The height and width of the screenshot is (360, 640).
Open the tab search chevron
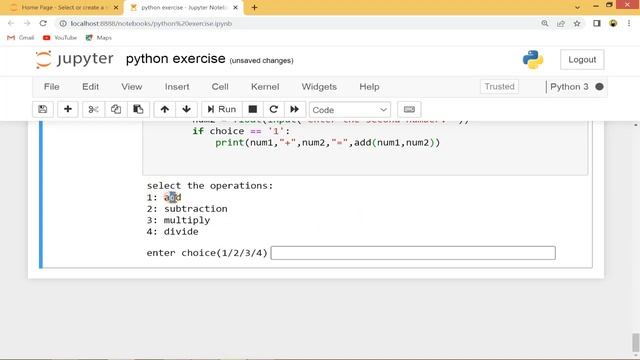coord(577,7)
